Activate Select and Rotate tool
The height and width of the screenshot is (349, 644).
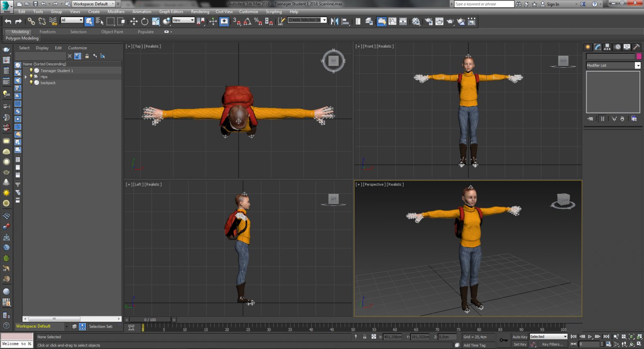tap(145, 21)
